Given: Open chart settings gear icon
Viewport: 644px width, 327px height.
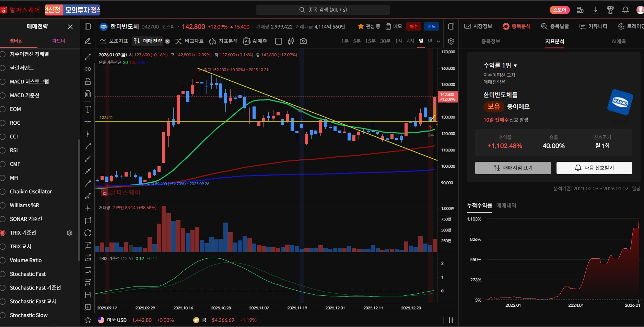Looking at the screenshot, I should tap(451, 41).
